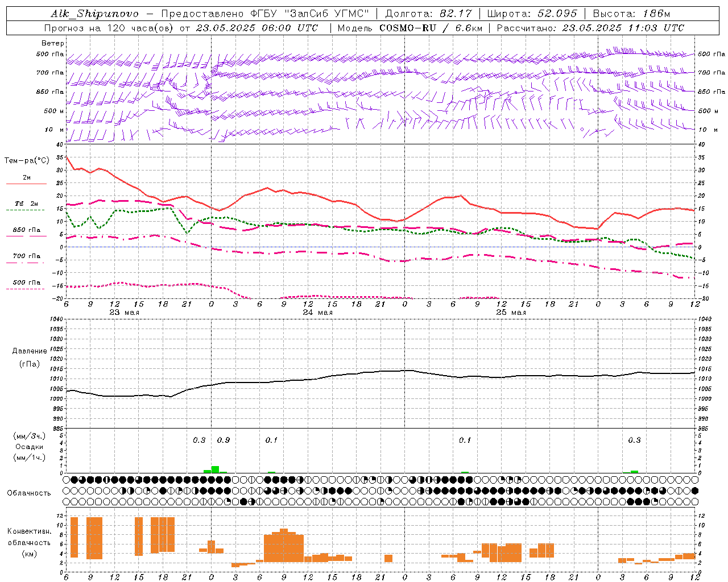Viewport: 728px width, 582px height.
Task: Click the Облачность row label
Action: click(29, 493)
